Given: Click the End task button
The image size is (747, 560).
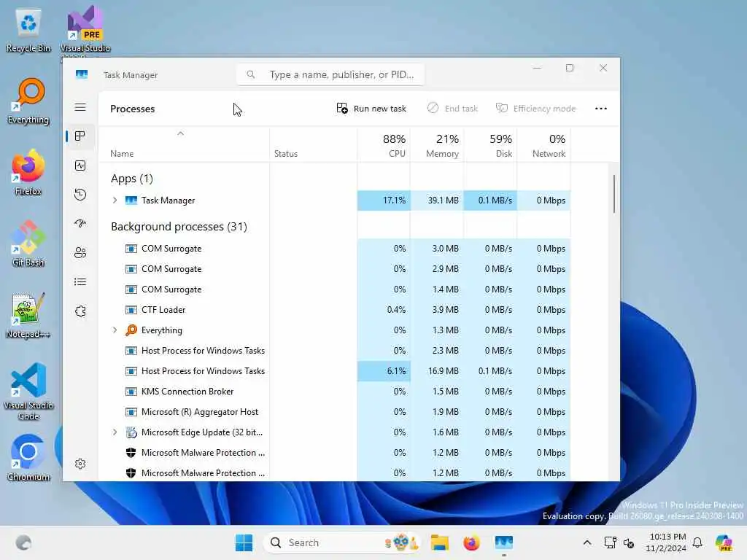Looking at the screenshot, I should pyautogui.click(x=452, y=109).
